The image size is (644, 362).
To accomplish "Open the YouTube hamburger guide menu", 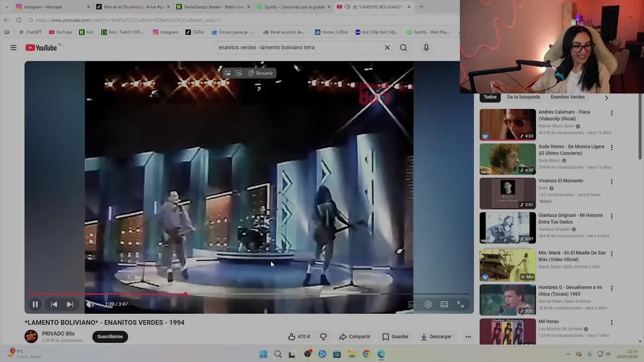I will click(14, 47).
